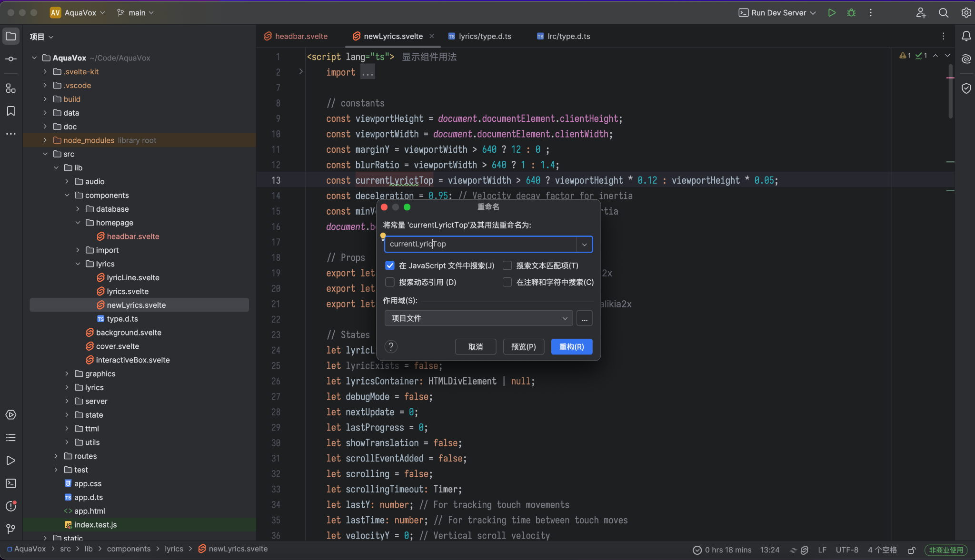Open the Notifications bell
Screen dimensions: 975x560
(965, 36)
